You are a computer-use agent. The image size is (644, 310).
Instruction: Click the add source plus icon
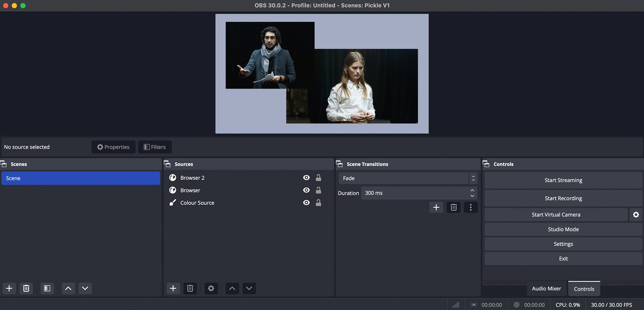click(173, 288)
